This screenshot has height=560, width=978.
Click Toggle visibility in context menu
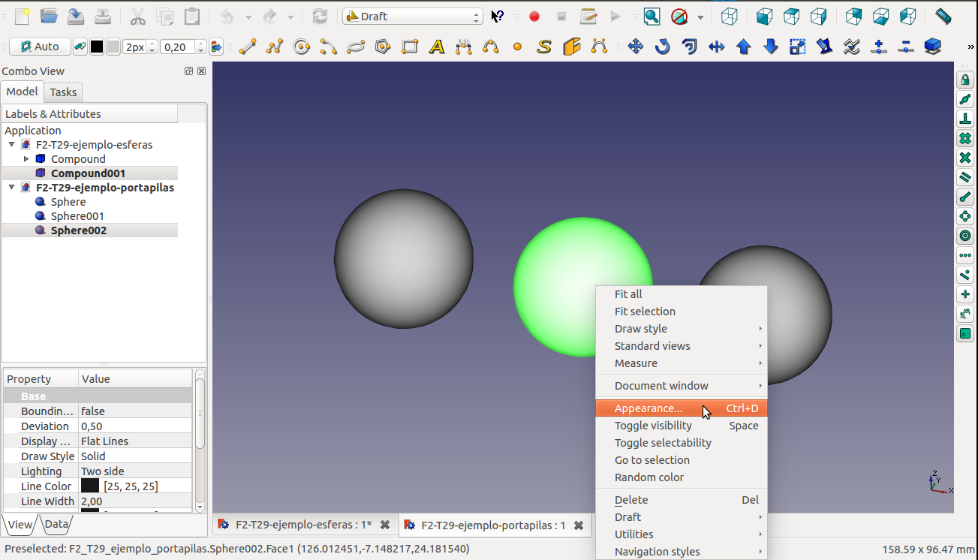click(653, 426)
